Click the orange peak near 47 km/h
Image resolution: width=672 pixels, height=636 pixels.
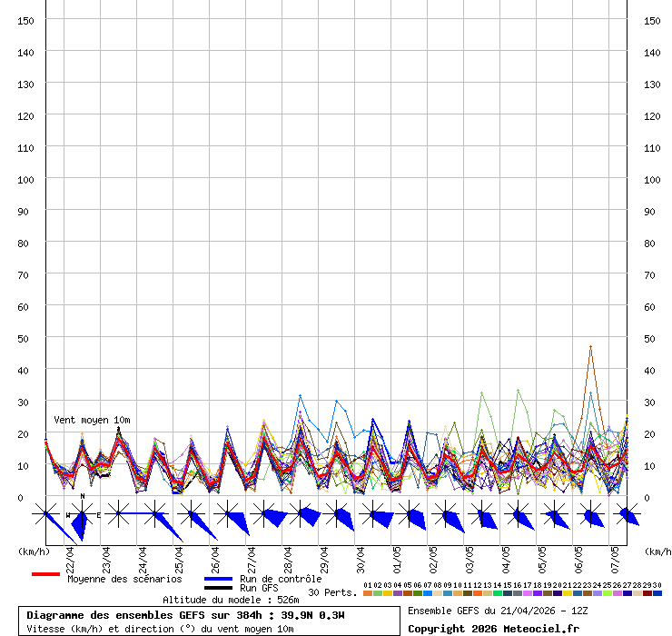pyautogui.click(x=590, y=347)
